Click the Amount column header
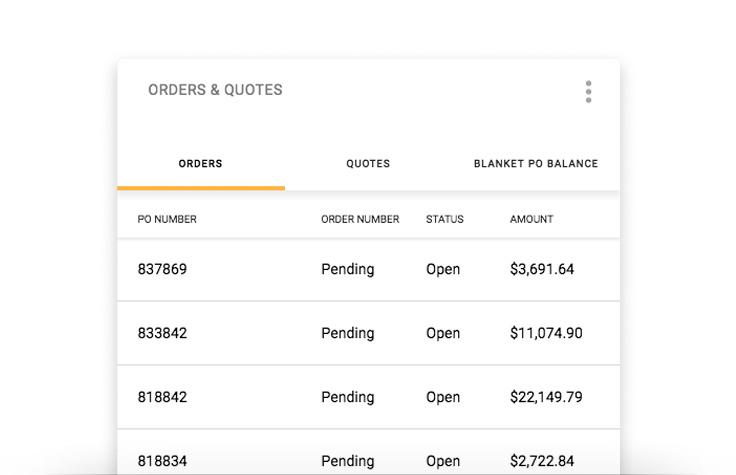Screen dimensions: 736x475 click(x=531, y=219)
